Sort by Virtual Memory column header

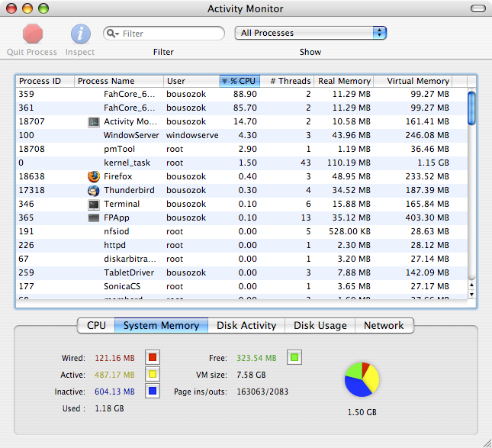coord(413,81)
